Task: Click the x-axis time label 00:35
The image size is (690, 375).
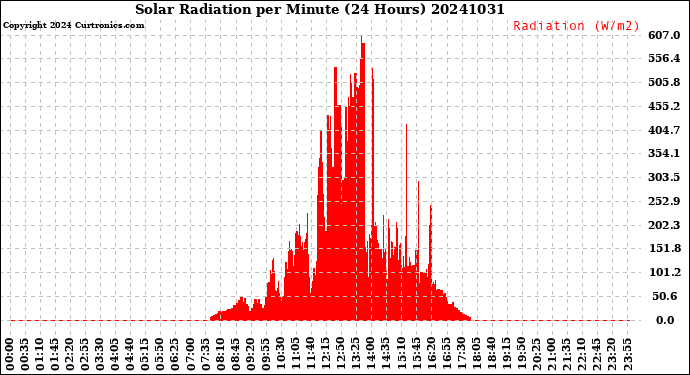Action: tap(25, 355)
